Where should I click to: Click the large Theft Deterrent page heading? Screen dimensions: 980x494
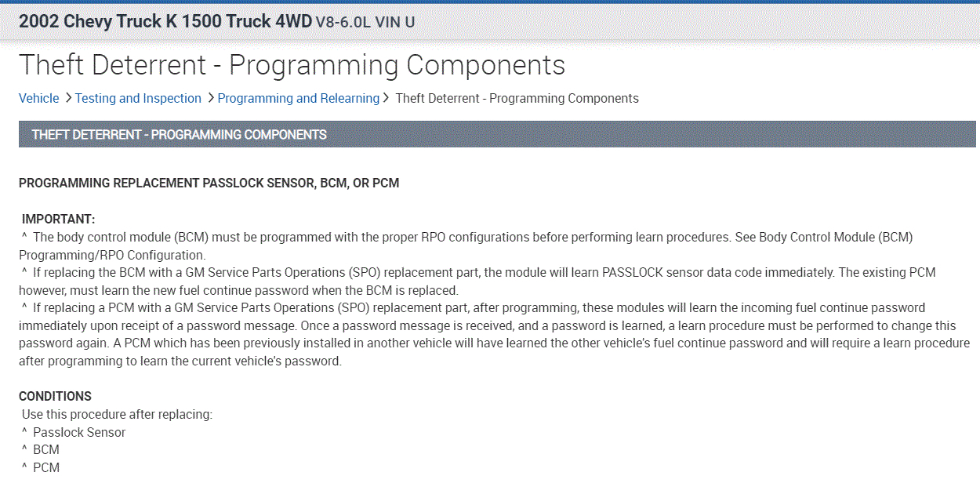point(292,65)
